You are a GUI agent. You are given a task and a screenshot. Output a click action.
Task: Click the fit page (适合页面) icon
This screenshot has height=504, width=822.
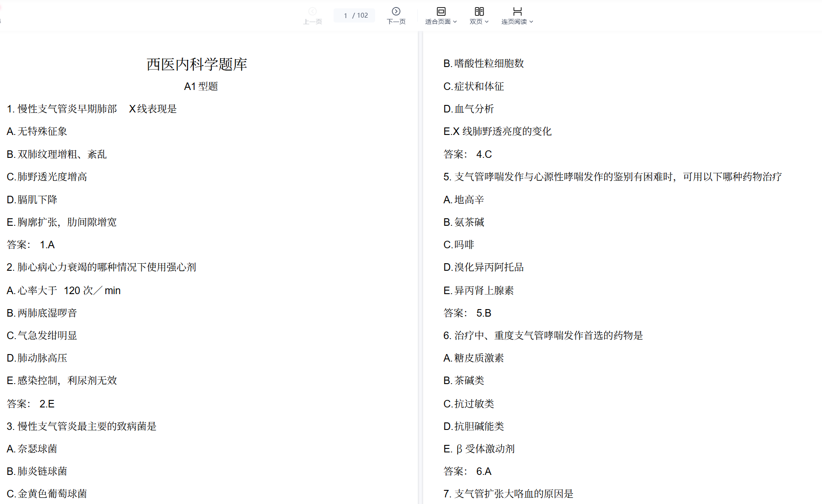click(441, 11)
